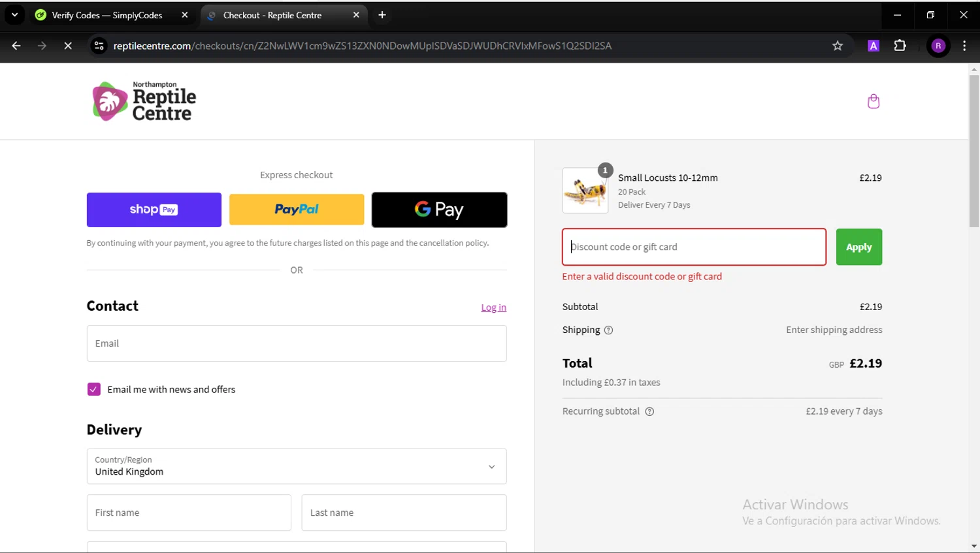Viewport: 980px width, 553px height.
Task: Focus the discount code or gift card field
Action: pyautogui.click(x=694, y=247)
